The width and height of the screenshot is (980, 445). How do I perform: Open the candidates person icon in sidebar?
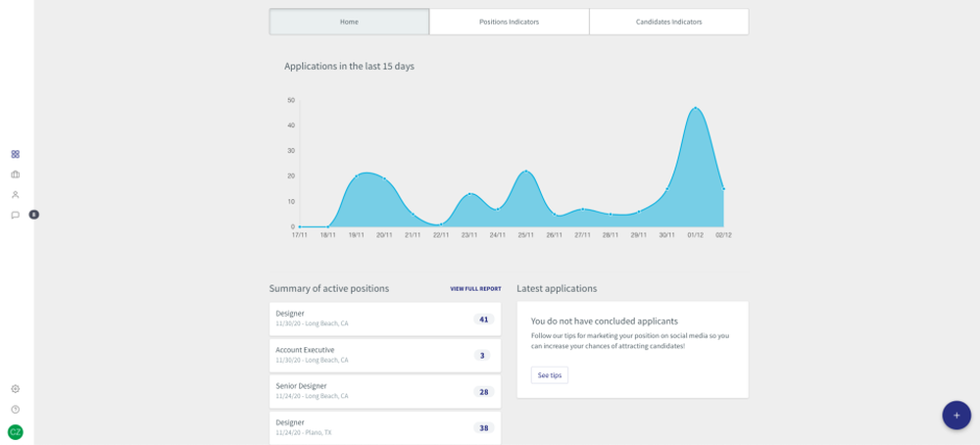tap(16, 194)
